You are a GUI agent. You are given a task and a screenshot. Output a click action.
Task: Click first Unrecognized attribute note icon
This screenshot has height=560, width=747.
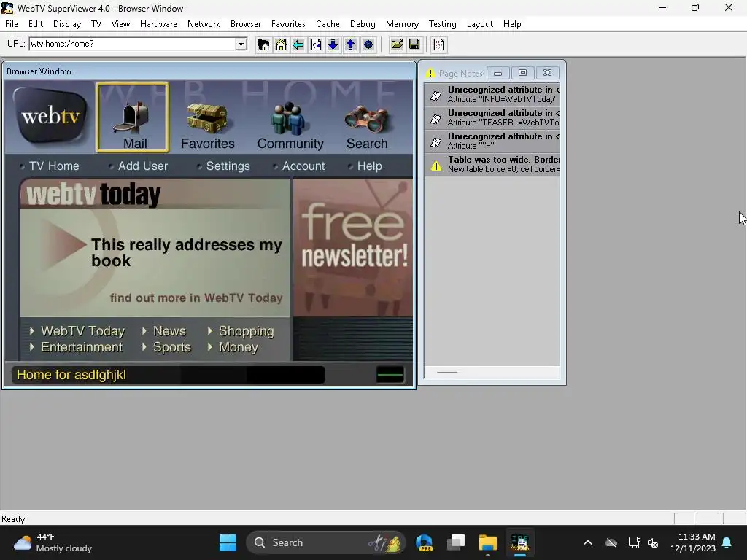point(436,95)
